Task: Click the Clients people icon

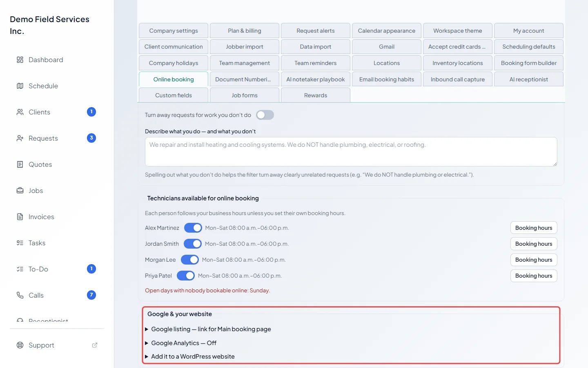Action: 20,112
